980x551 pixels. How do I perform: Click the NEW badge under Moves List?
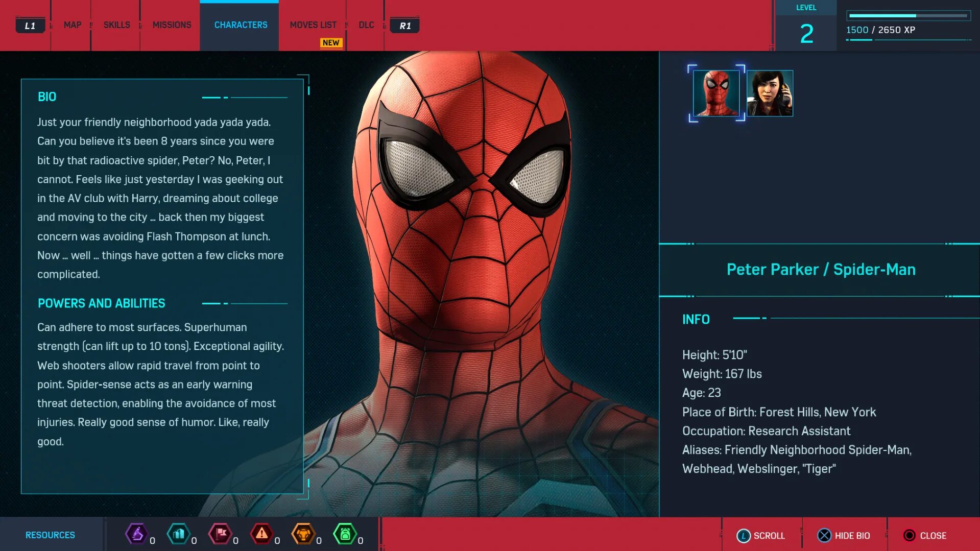[x=331, y=43]
